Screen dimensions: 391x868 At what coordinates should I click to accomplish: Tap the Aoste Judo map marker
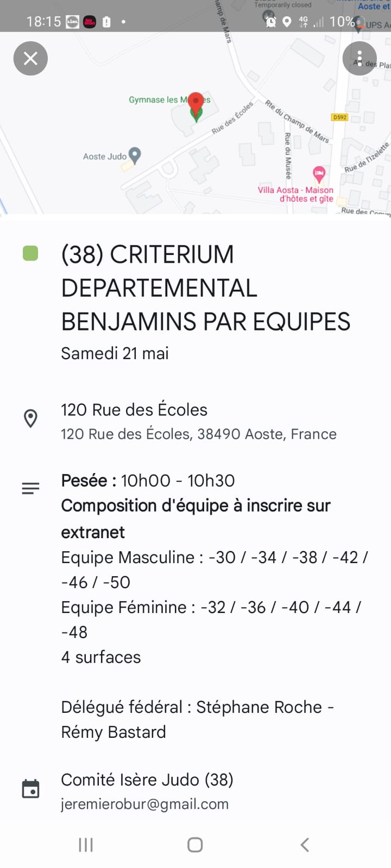coord(135,156)
